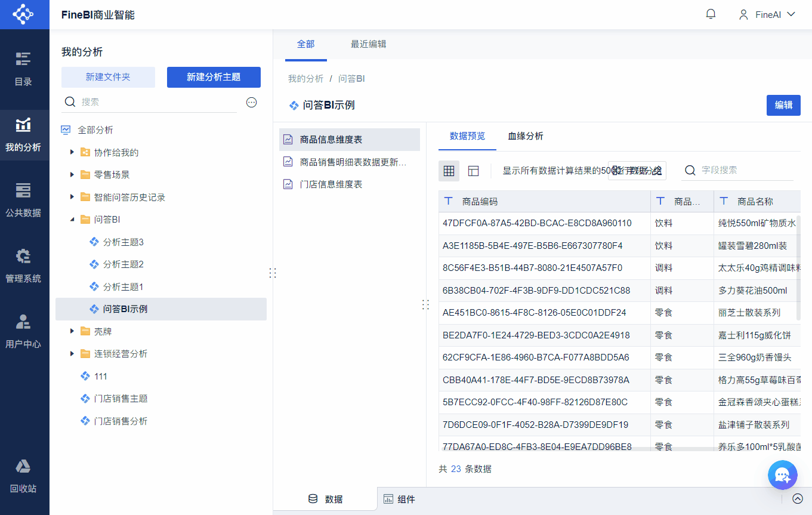Click the 门店信息维度表 table icon
Viewport: 812px width, 515px height.
coord(288,184)
